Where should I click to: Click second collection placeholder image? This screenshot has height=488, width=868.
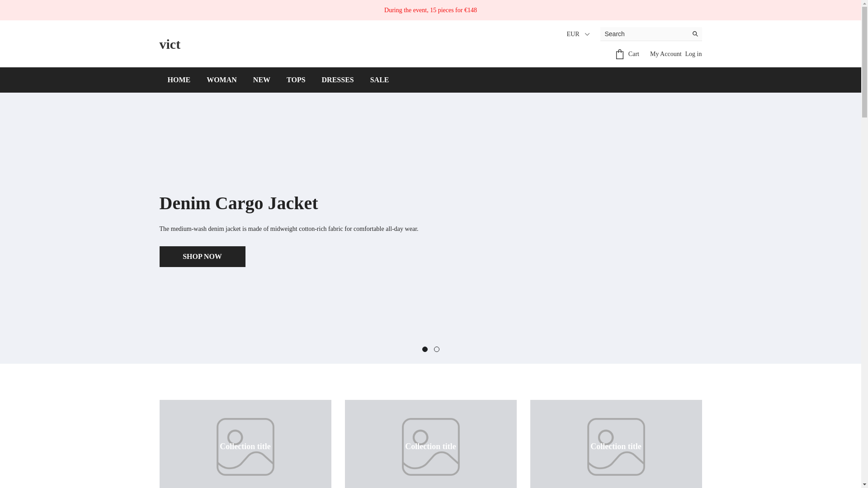(430, 446)
